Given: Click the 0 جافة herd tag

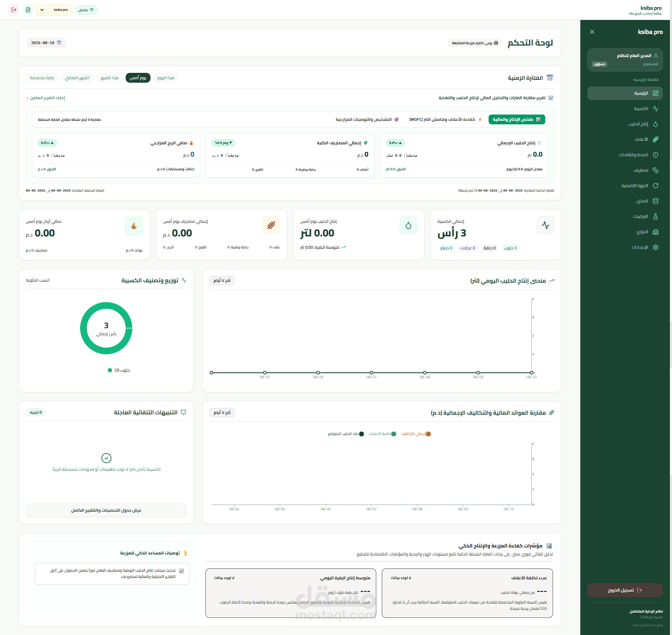Looking at the screenshot, I should point(490,248).
